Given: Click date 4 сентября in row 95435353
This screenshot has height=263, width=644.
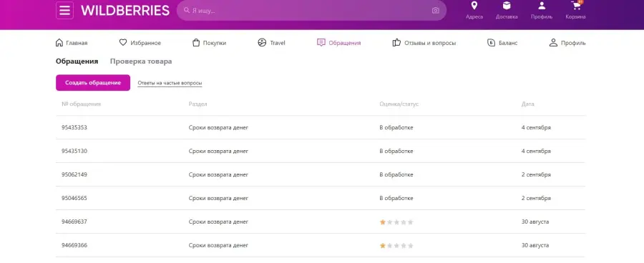Looking at the screenshot, I should pos(536,128).
